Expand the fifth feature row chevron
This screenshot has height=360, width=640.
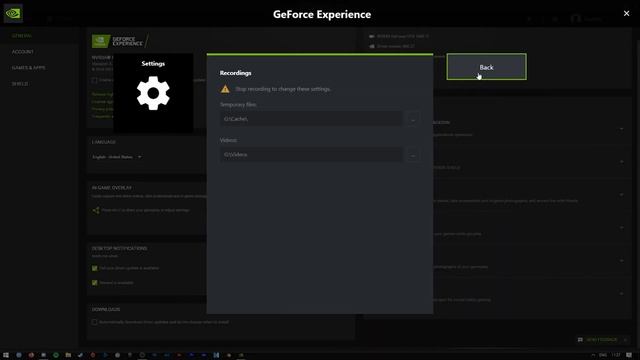pyautogui.click(x=622, y=260)
